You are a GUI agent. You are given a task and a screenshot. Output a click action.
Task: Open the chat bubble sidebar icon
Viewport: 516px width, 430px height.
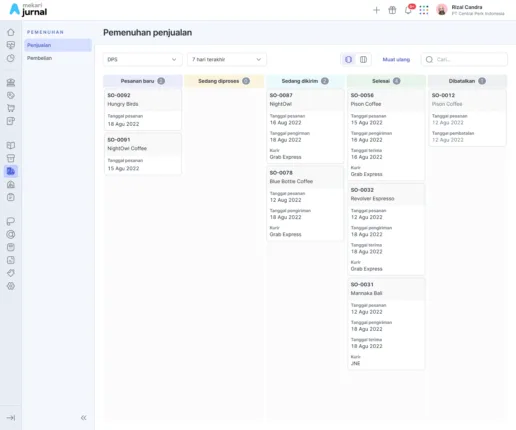tap(11, 221)
